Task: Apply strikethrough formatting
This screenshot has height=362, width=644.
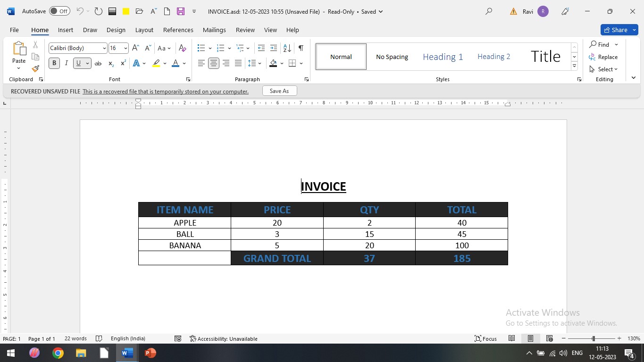Action: coord(98,63)
